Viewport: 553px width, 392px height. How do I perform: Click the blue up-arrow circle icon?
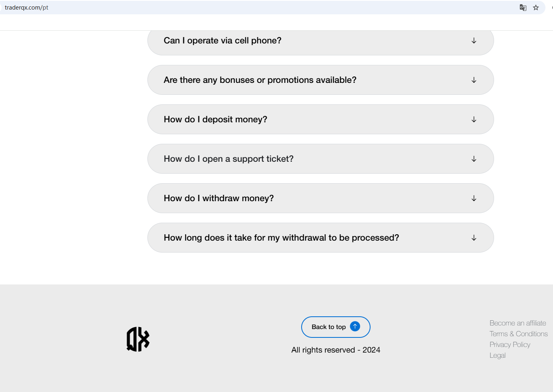click(355, 326)
